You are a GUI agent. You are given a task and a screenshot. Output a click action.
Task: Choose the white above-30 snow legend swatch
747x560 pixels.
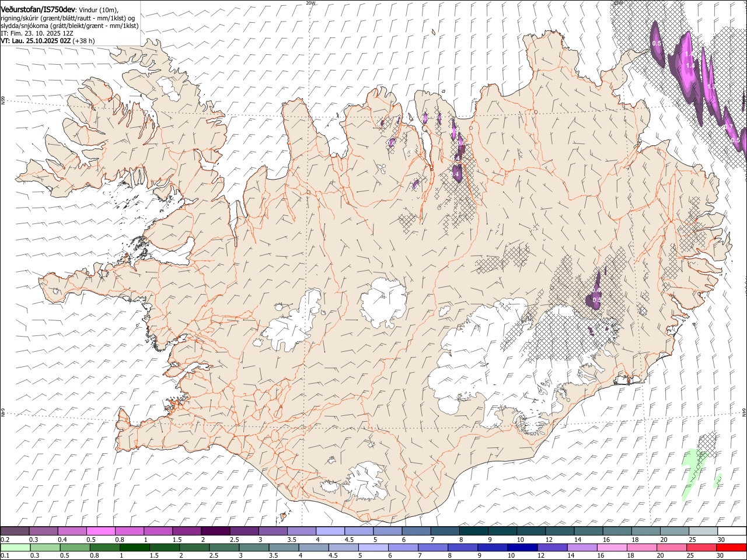pos(732,531)
